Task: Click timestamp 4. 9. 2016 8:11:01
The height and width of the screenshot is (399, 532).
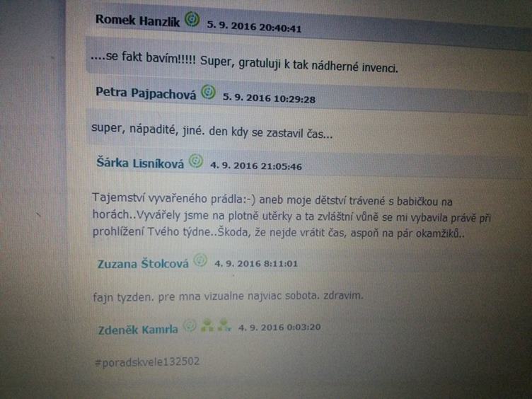Action: (x=256, y=264)
